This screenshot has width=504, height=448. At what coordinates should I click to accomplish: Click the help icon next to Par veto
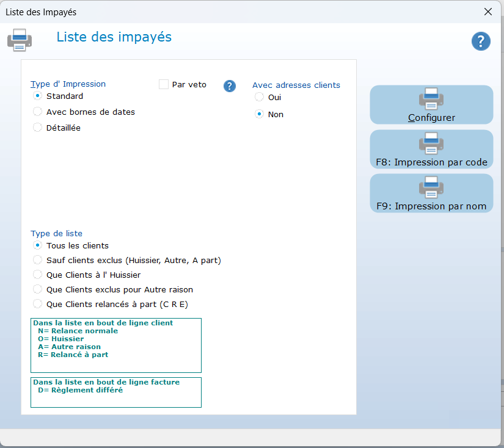point(230,86)
